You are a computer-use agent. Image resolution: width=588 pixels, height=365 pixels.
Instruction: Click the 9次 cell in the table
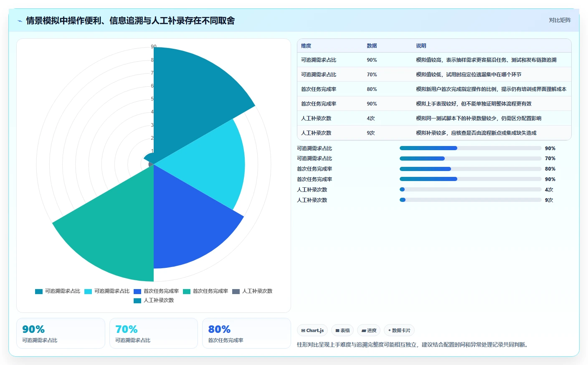point(371,133)
